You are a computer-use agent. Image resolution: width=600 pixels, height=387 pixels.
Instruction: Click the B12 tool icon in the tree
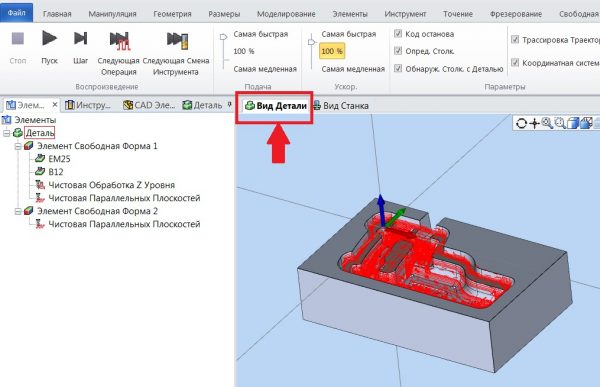40,171
